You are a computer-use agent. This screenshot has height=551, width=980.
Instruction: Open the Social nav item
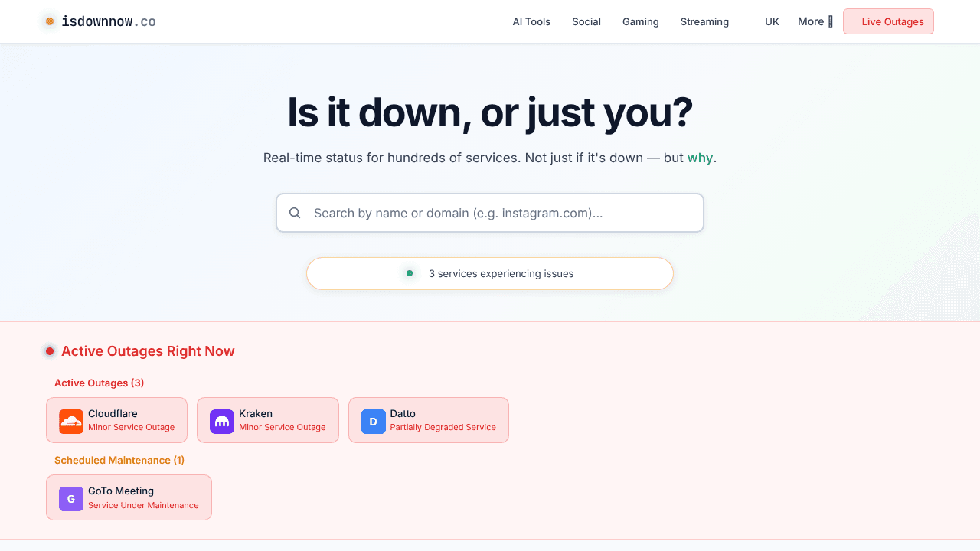pyautogui.click(x=586, y=21)
